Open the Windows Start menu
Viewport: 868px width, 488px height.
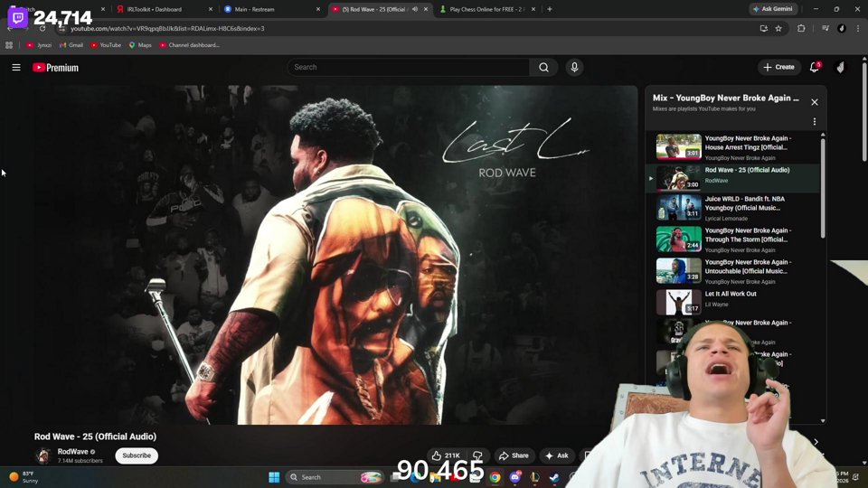(274, 477)
